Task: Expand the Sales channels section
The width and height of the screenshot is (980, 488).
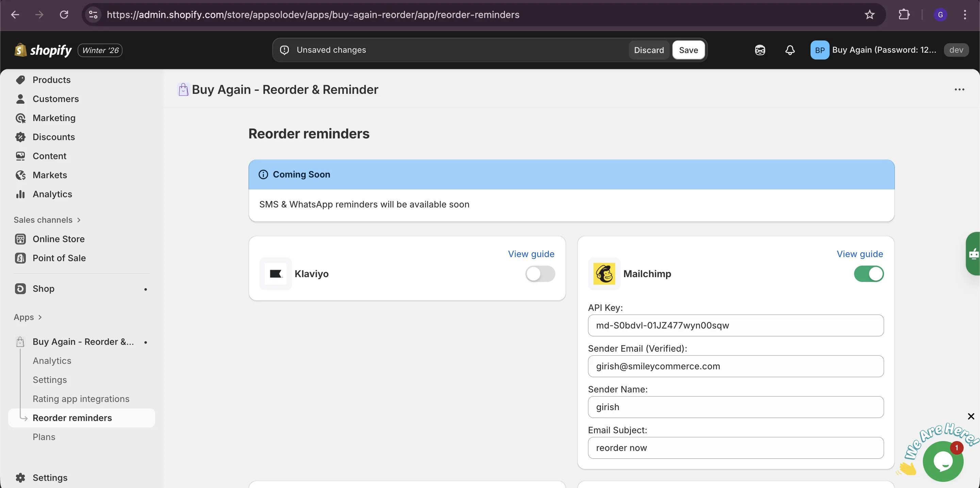Action: (x=47, y=220)
